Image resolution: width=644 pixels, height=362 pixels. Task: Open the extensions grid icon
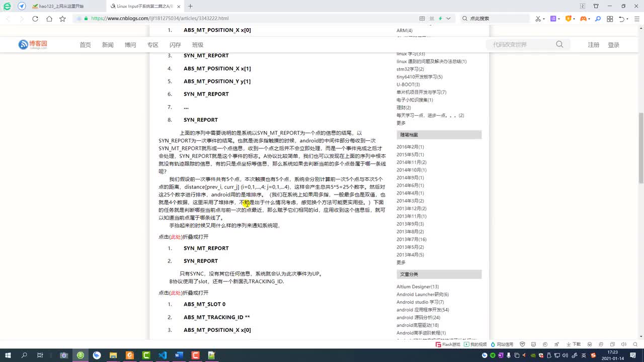(610, 19)
